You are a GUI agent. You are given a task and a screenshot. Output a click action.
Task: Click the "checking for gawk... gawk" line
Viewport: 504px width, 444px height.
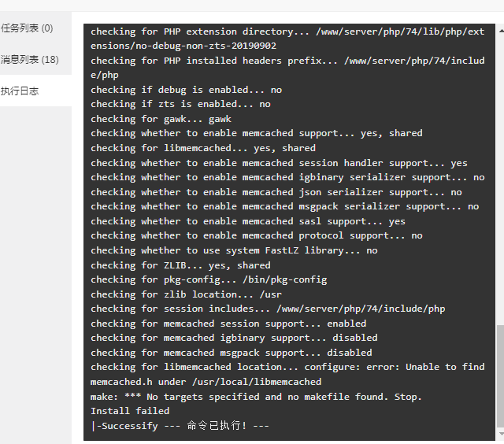click(x=161, y=119)
